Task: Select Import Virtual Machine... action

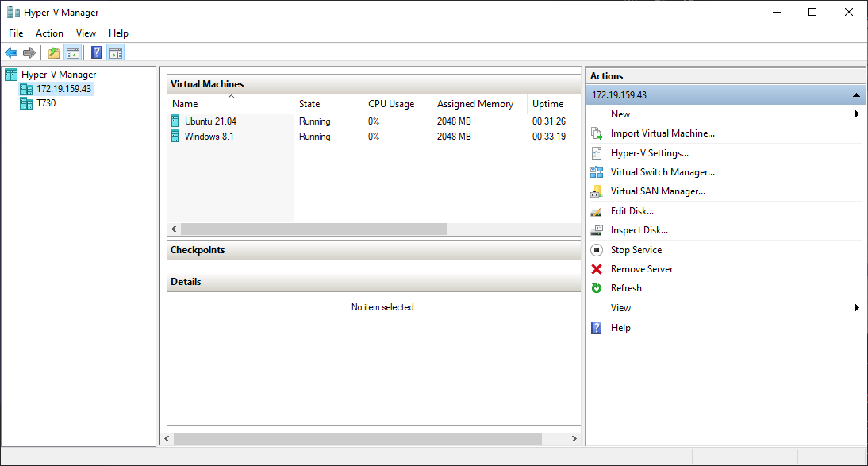Action: click(663, 133)
